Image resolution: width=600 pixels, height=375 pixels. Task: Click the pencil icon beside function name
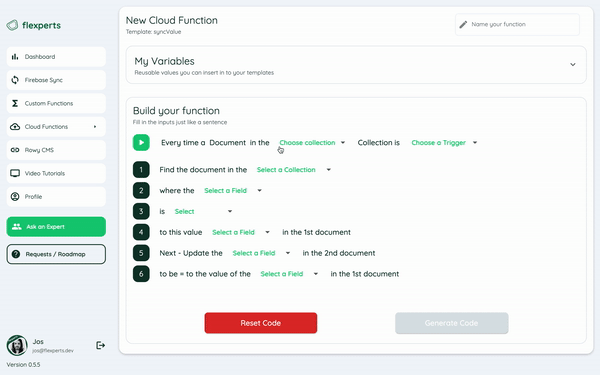coord(463,24)
